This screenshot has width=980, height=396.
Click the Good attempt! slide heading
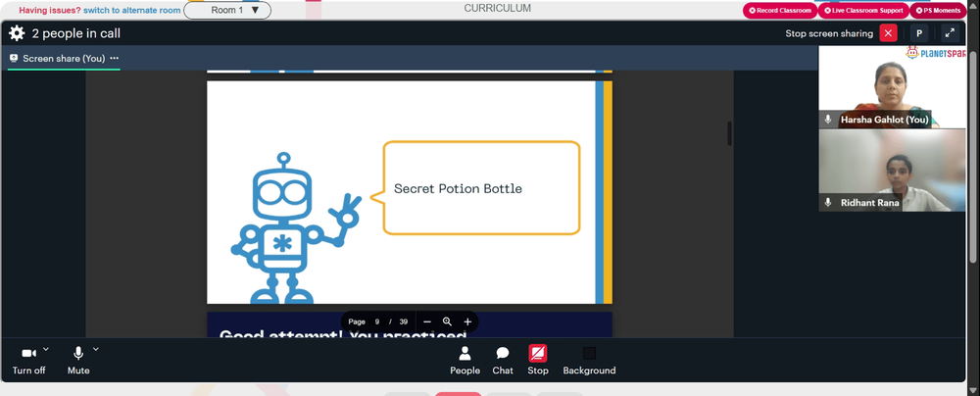tap(342, 334)
